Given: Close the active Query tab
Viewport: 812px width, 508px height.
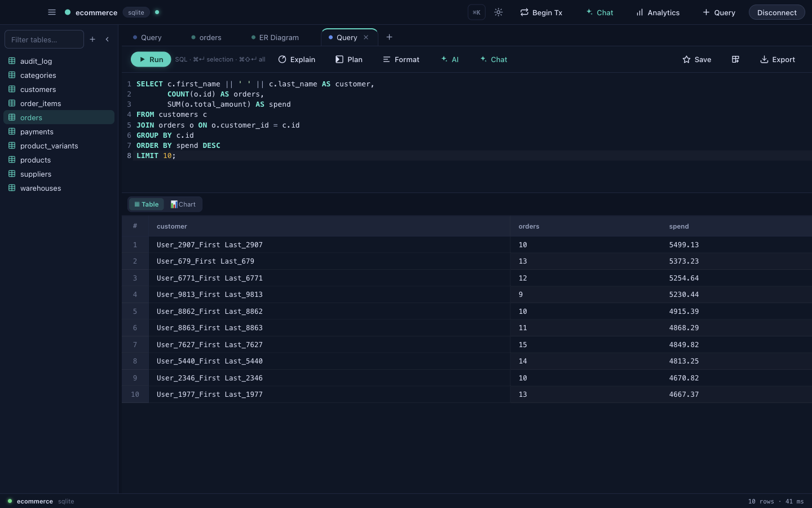Looking at the screenshot, I should (x=366, y=37).
